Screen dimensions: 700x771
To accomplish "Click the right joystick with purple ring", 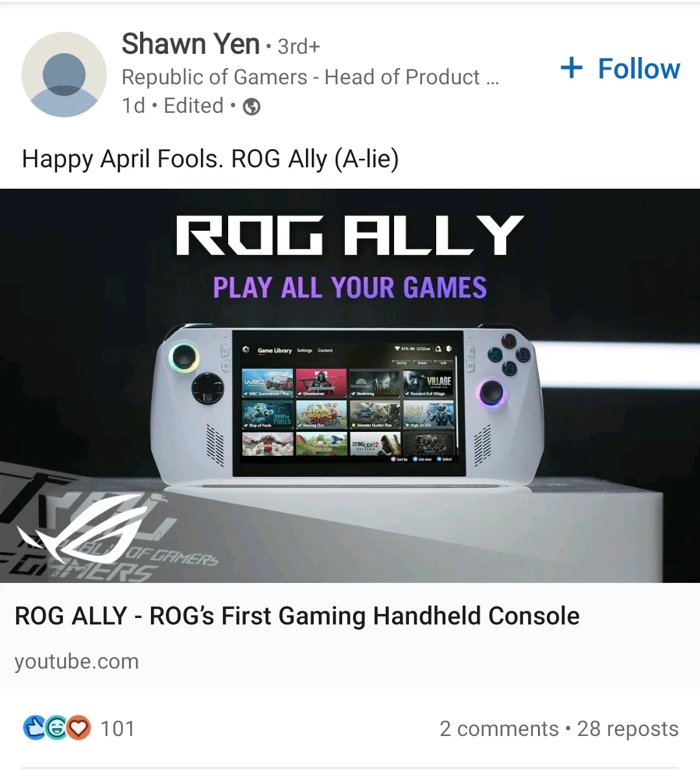I will (x=491, y=393).
